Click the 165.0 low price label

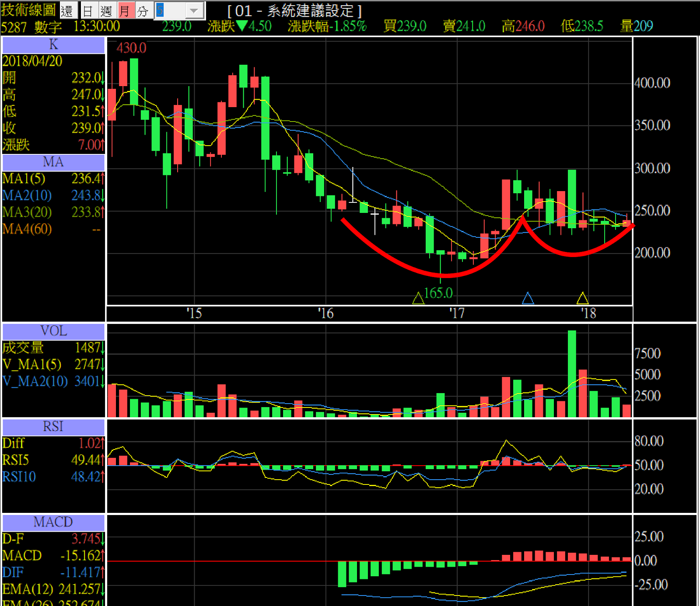point(438,293)
